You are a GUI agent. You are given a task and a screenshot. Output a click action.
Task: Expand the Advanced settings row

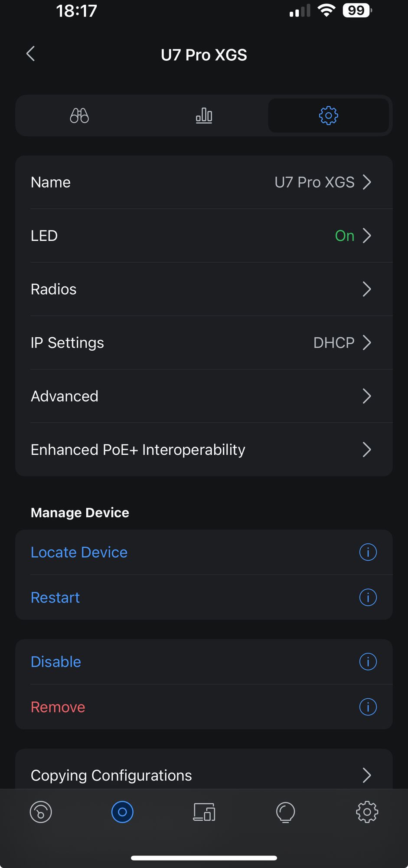tap(204, 396)
